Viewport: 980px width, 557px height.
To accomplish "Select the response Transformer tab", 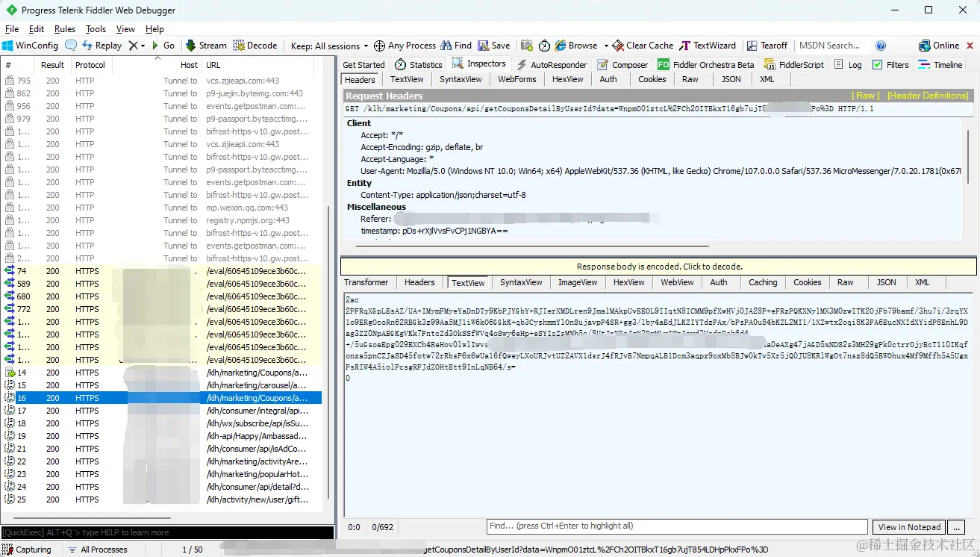I will point(366,282).
